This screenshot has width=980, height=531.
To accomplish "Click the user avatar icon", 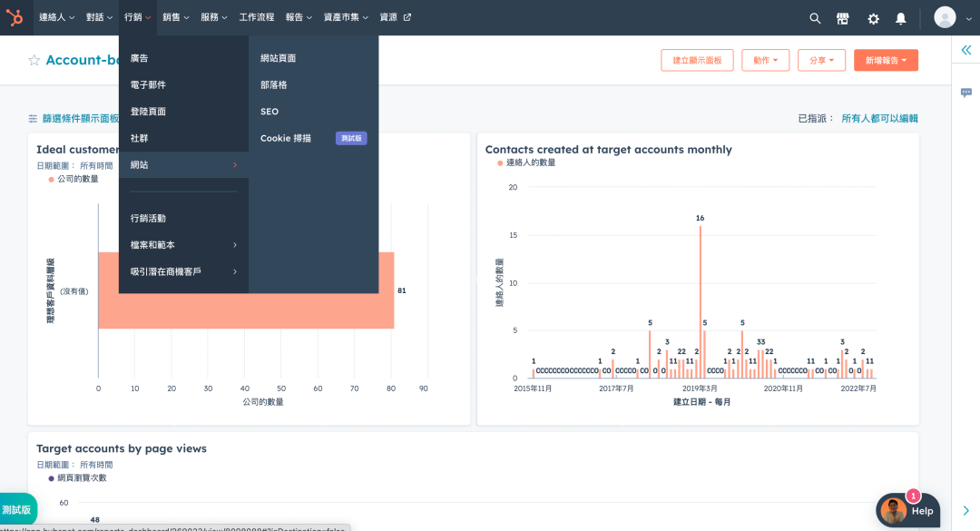I will click(x=945, y=17).
